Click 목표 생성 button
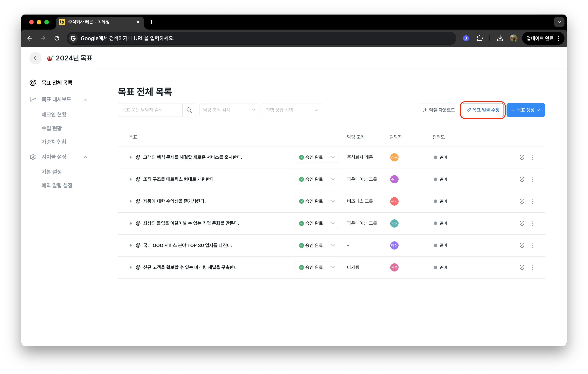 tap(525, 110)
